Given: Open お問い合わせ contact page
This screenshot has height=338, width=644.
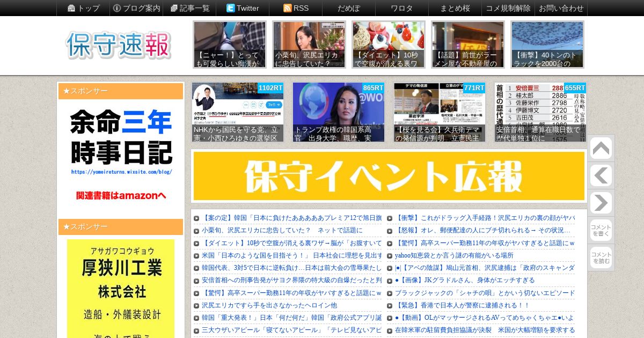Looking at the screenshot, I should [561, 8].
